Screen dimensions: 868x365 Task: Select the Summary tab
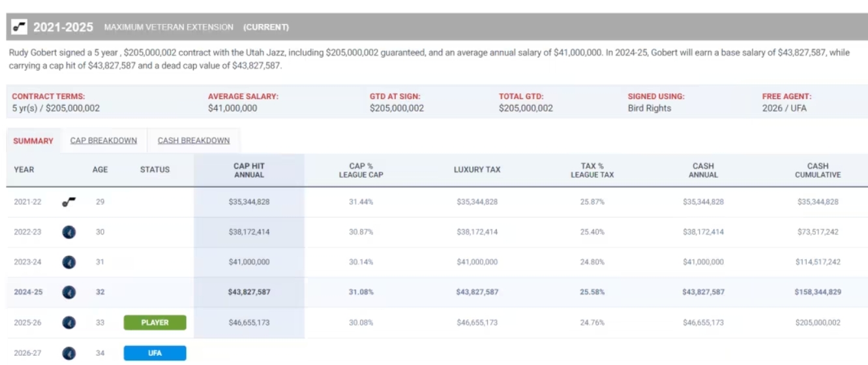33,141
